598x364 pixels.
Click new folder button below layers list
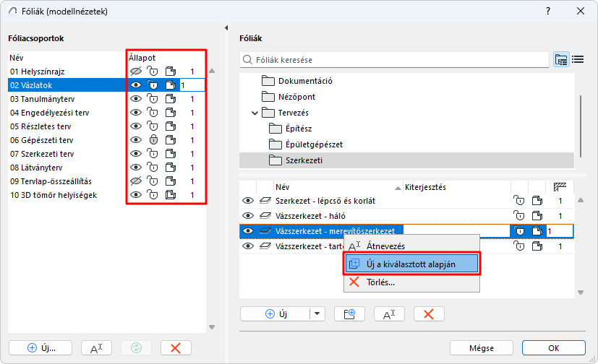click(x=349, y=313)
